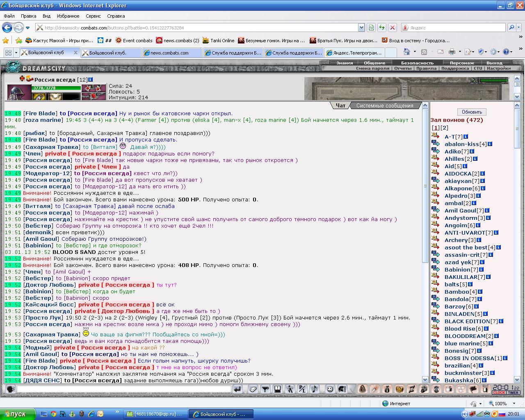Viewport: 525px width, 420px height.
Task: Click the friends pair icon in bottom toolbar
Action: click(x=448, y=389)
